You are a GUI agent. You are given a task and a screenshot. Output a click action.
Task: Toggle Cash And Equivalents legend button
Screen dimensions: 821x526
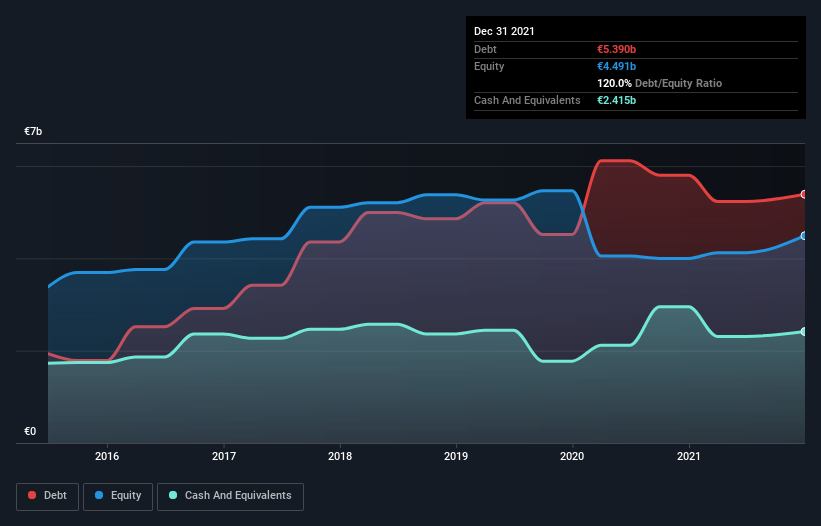tap(230, 496)
